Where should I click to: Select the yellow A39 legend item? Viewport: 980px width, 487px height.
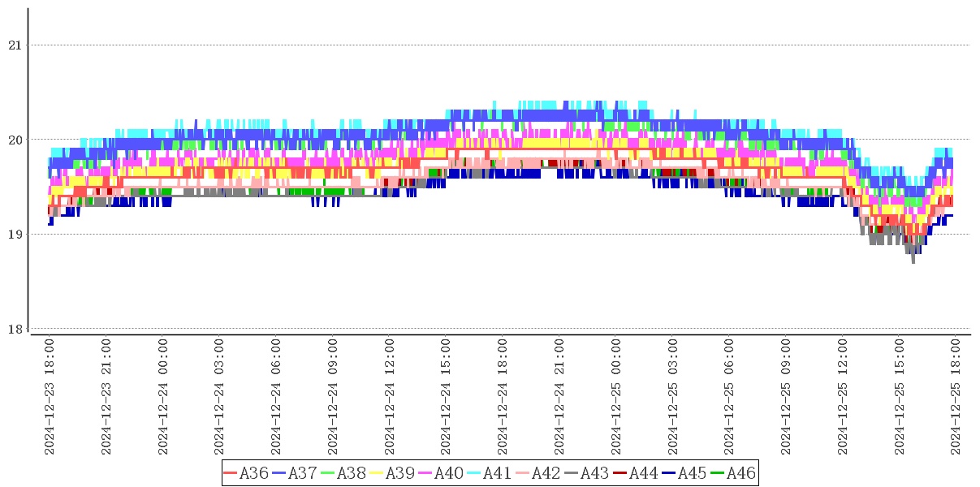click(392, 473)
